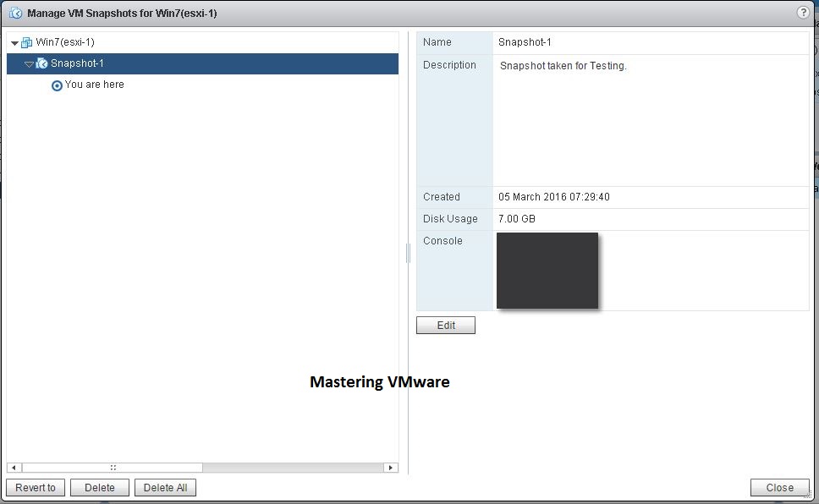Viewport: 819px width, 504px height.
Task: Click the Console field label
Action: pyautogui.click(x=442, y=241)
